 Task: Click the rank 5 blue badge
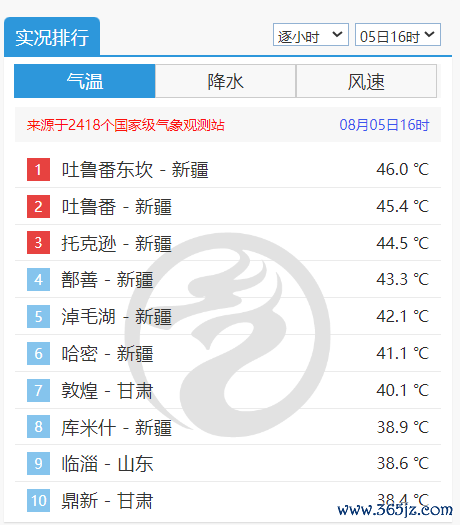(39, 316)
